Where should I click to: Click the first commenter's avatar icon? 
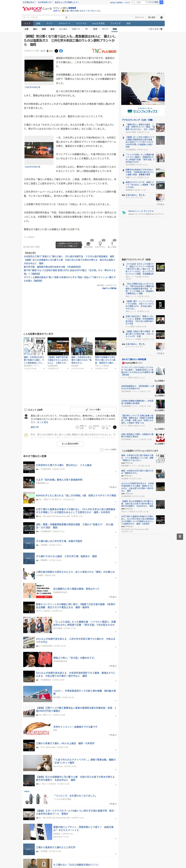pyautogui.click(x=26, y=416)
